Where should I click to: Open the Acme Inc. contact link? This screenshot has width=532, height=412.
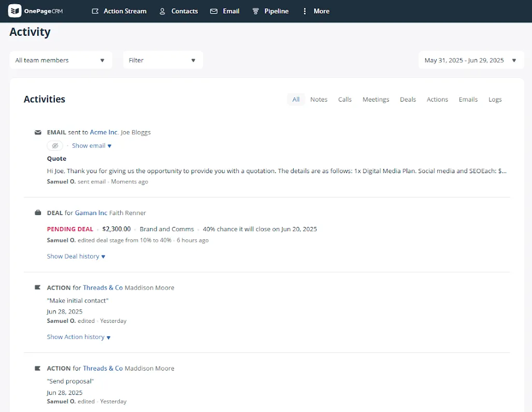pyautogui.click(x=104, y=132)
